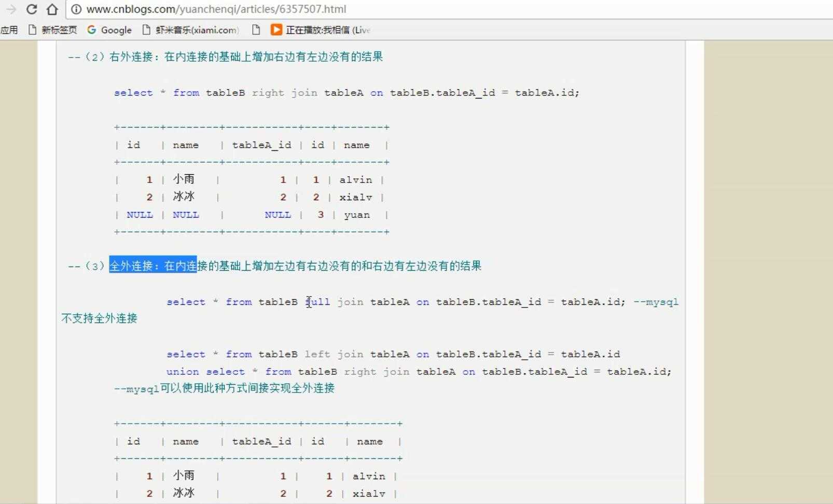Click 冰冰 name in first result table
The height and width of the screenshot is (504, 833).
point(184,197)
